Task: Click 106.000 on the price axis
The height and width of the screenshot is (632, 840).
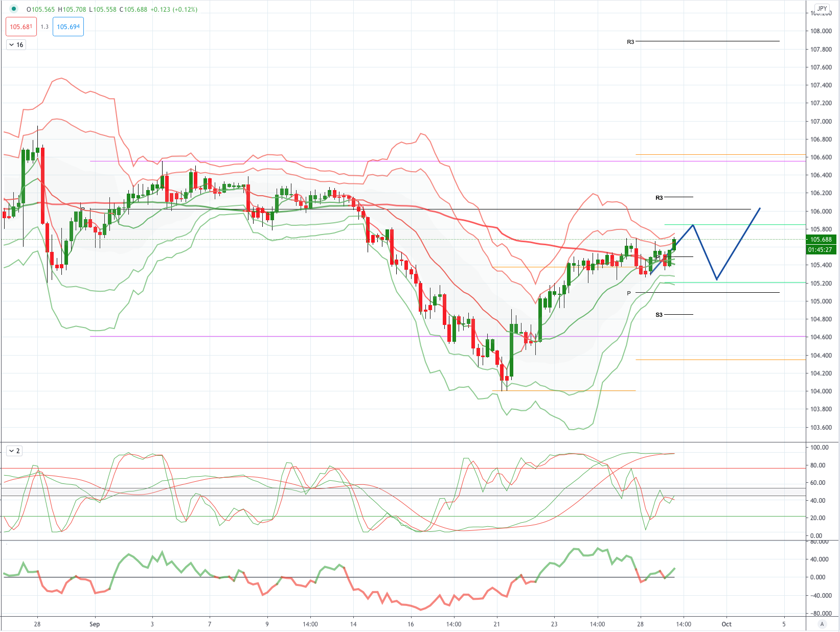Action: pyautogui.click(x=821, y=212)
